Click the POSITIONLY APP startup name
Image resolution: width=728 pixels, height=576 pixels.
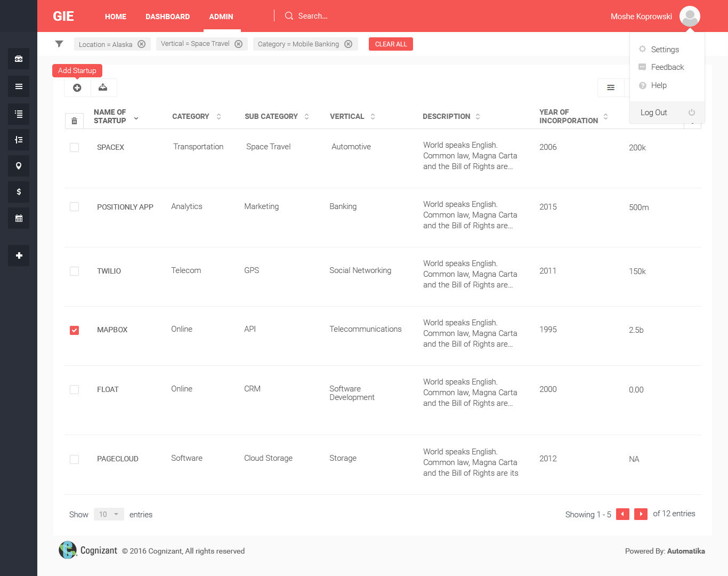coord(125,207)
